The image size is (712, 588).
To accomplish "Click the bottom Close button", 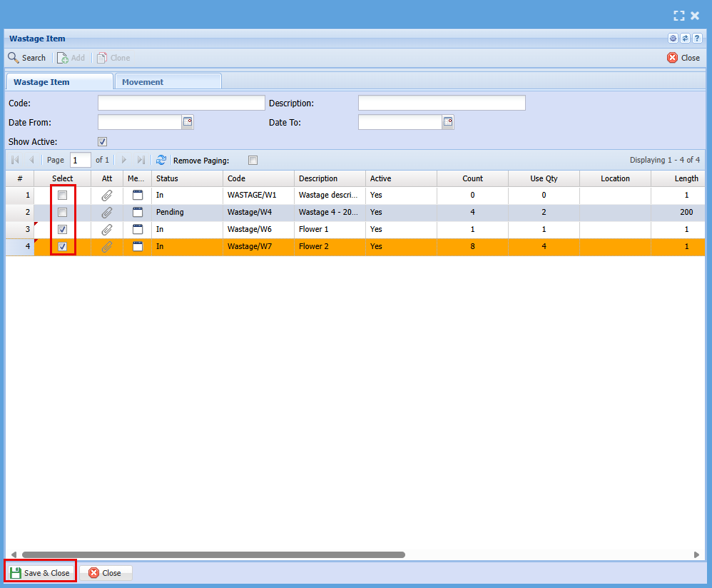I will coord(105,572).
